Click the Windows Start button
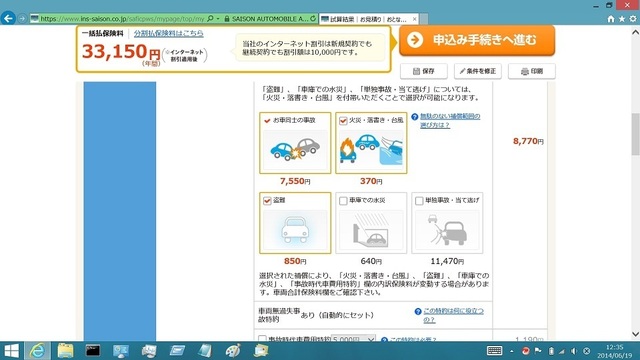 (11, 351)
